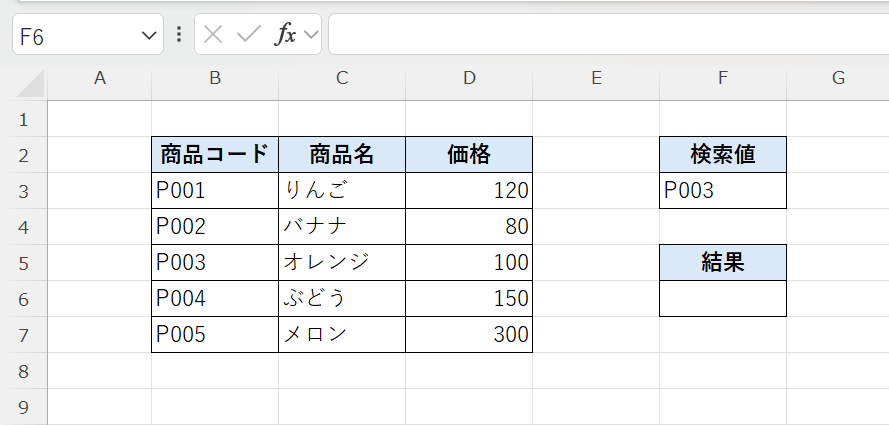
Task: Click into the formula bar input field
Action: pyautogui.click(x=600, y=35)
